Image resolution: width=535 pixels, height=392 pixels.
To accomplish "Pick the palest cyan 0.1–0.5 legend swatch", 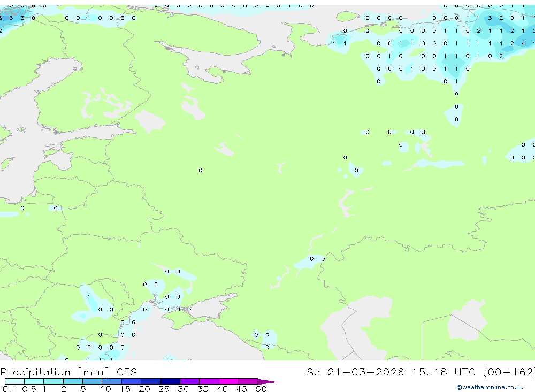I will point(14,381).
